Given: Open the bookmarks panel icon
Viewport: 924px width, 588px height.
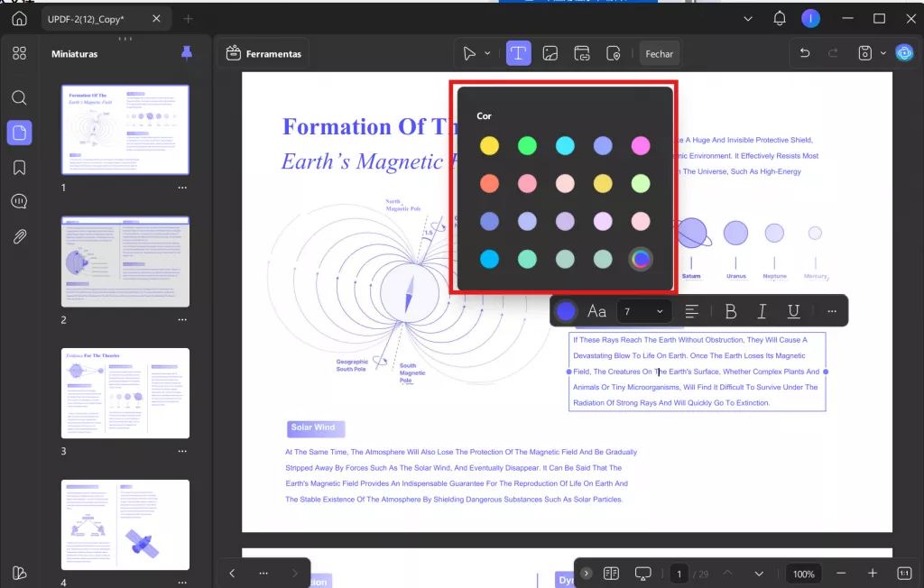Looking at the screenshot, I should click(20, 168).
